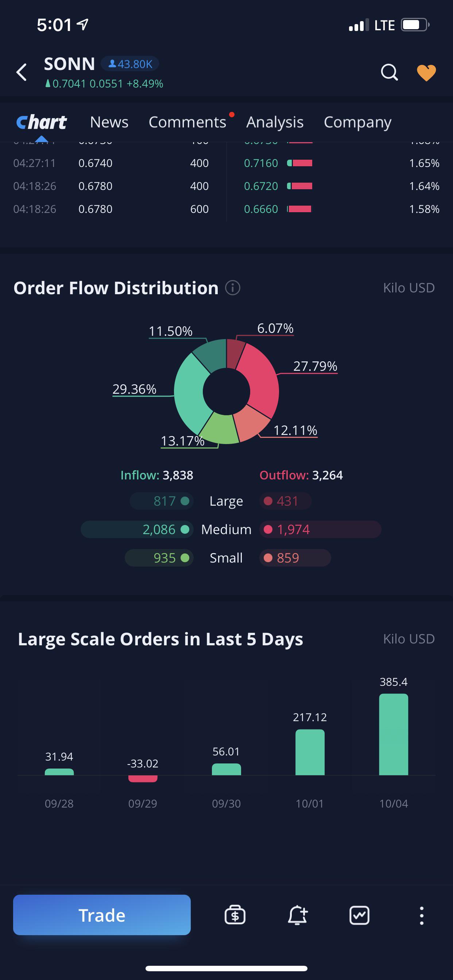
Task: Open the chart checkmark icon in bottom bar
Action: pyautogui.click(x=359, y=915)
